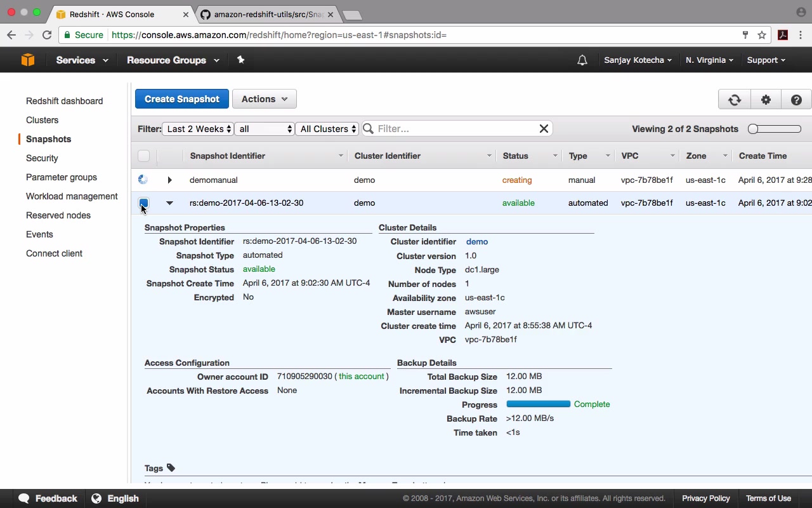812x508 pixels.
Task: Open table settings gear icon
Action: [x=766, y=100]
